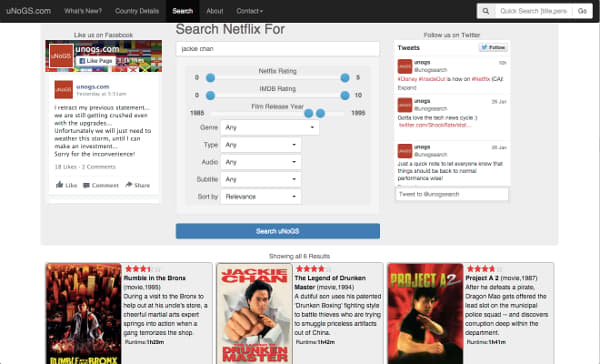Click unogs.com name in Facebook post

[x=93, y=87]
